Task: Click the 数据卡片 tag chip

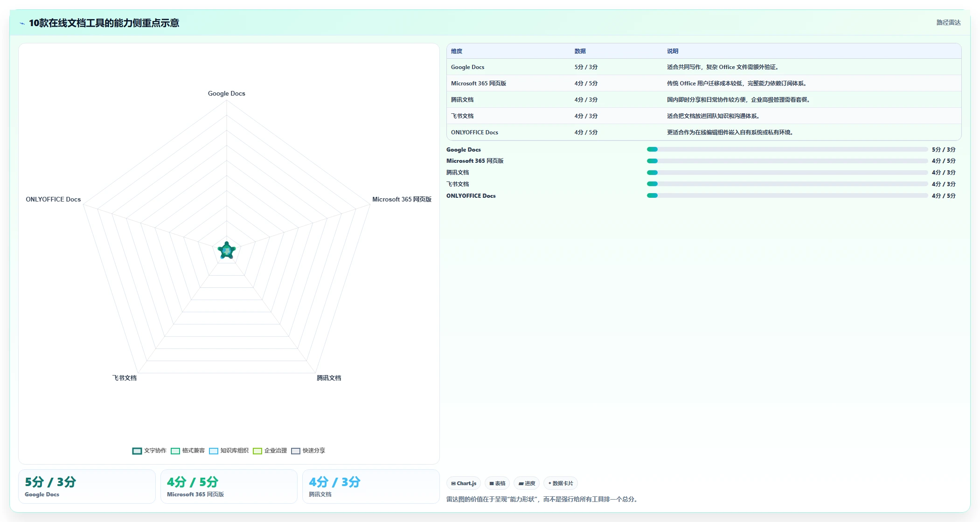Action: pos(561,483)
